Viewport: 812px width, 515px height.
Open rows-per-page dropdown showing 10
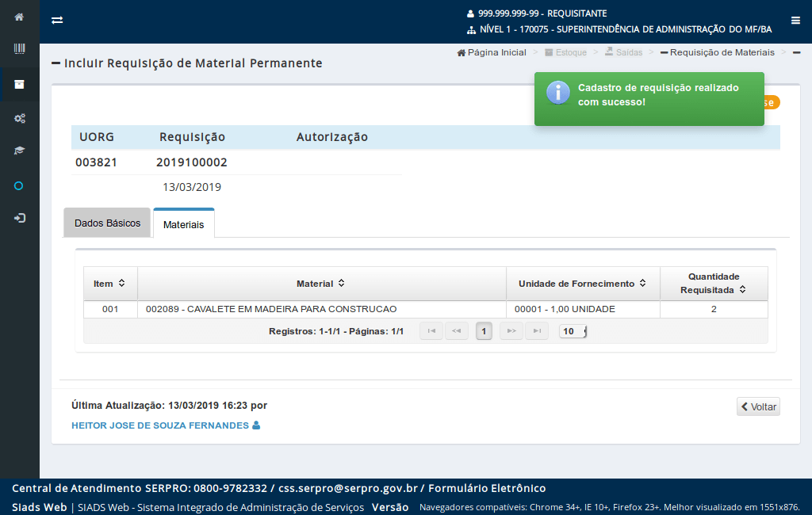point(573,330)
